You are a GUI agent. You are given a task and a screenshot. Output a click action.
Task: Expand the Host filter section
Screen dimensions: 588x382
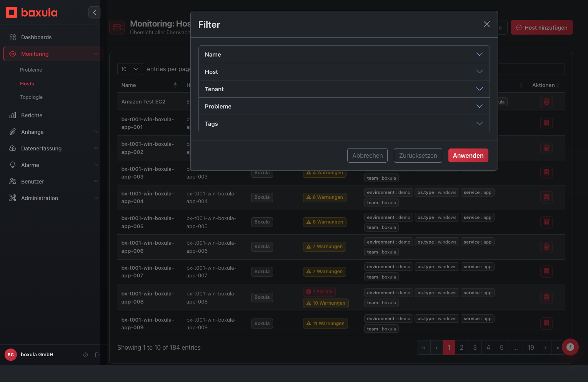(x=344, y=72)
